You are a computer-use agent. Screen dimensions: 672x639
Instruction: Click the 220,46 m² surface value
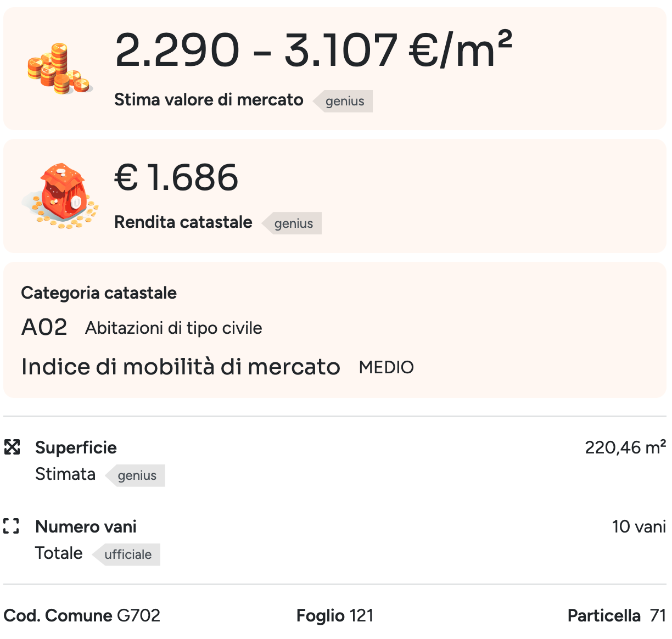(x=625, y=447)
